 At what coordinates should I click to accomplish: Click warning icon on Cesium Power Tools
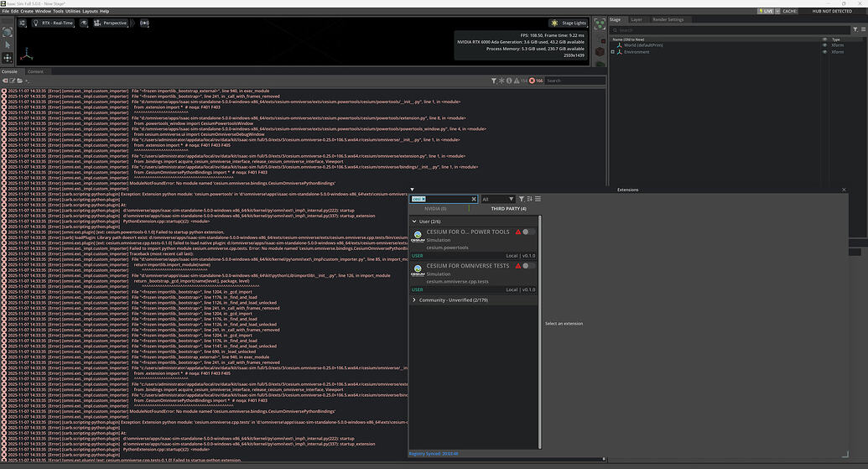(x=518, y=232)
